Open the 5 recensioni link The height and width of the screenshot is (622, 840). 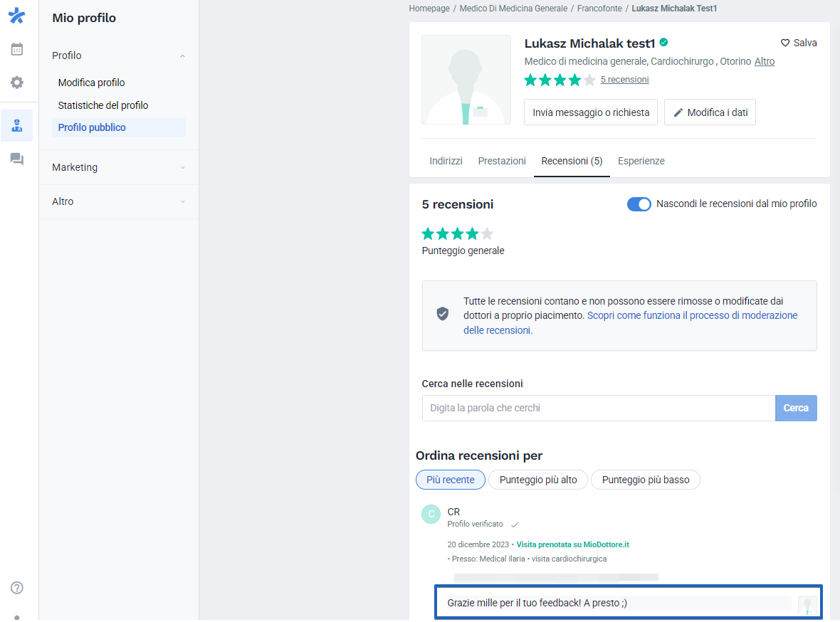(624, 79)
